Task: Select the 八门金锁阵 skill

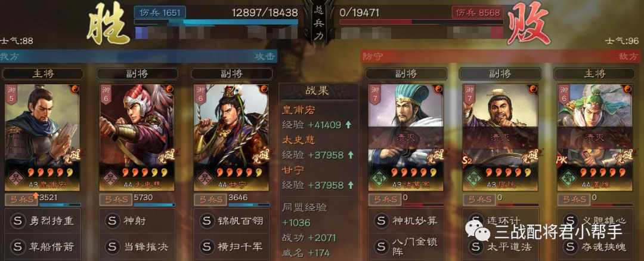Action: point(407,247)
